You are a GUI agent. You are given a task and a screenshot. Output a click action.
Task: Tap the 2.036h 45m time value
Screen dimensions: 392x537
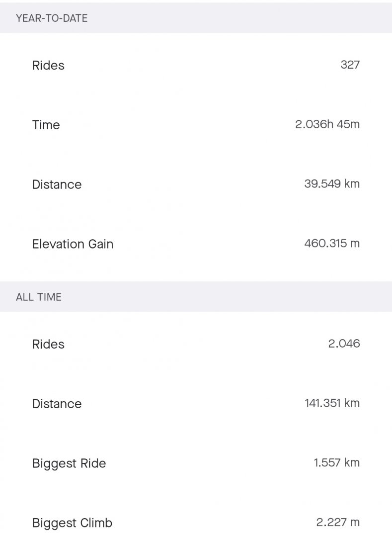pyautogui.click(x=327, y=124)
